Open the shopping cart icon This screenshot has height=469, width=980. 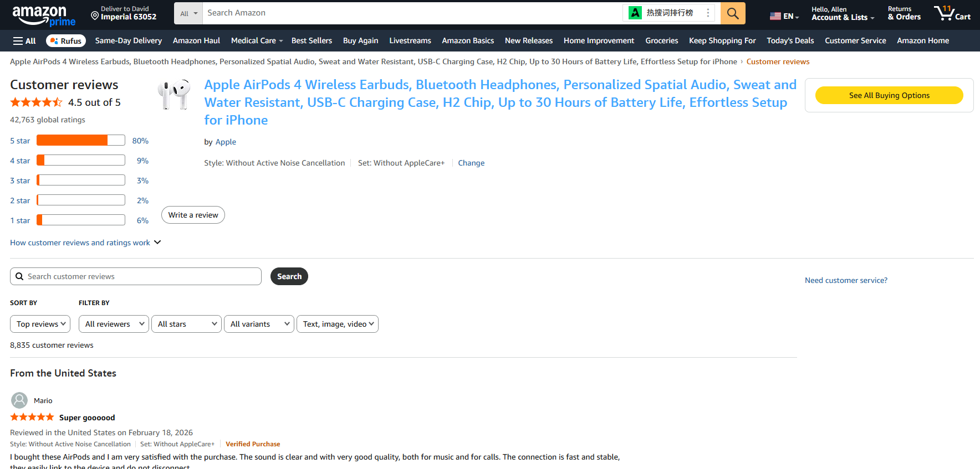tap(951, 13)
